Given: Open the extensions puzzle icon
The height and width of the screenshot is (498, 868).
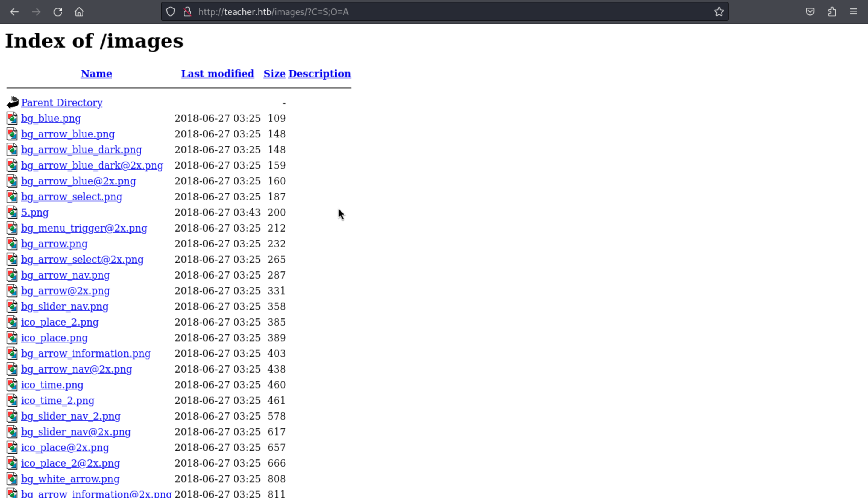Looking at the screenshot, I should click(x=832, y=12).
